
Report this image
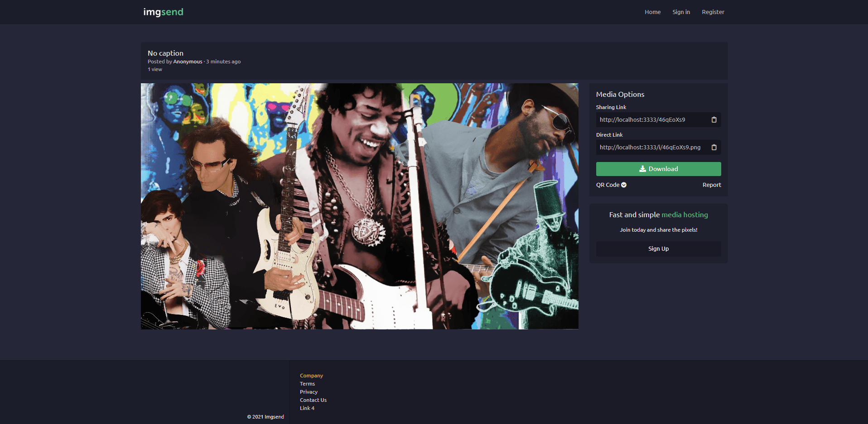pos(712,185)
